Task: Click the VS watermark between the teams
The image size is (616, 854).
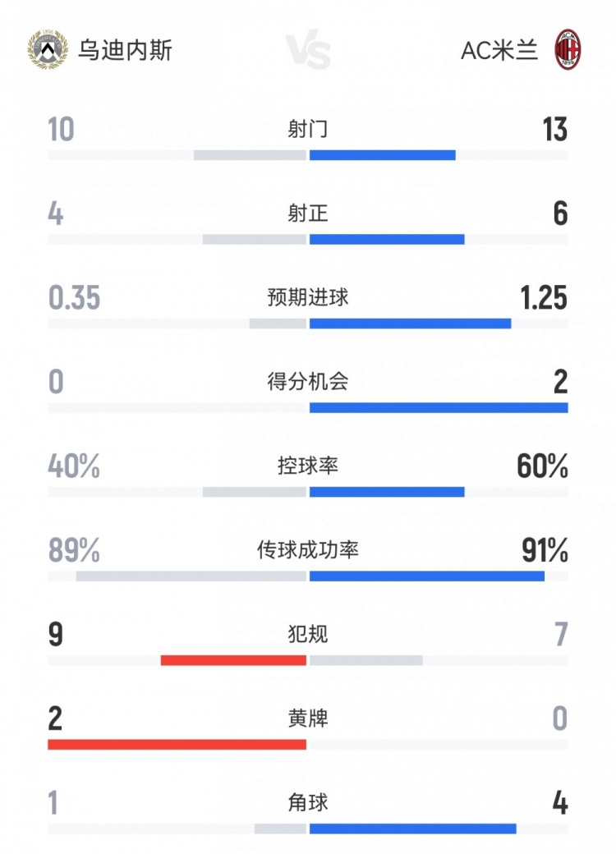Action: (x=309, y=51)
